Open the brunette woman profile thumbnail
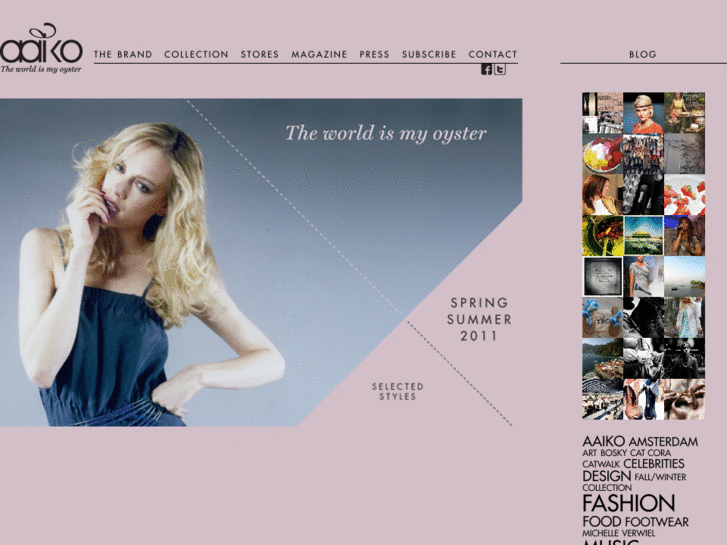The width and height of the screenshot is (727, 545). click(x=602, y=195)
